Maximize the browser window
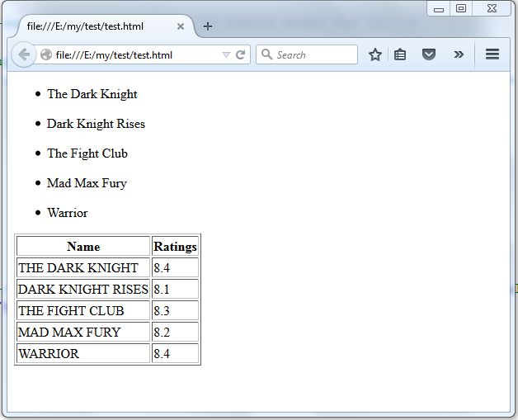 461,8
